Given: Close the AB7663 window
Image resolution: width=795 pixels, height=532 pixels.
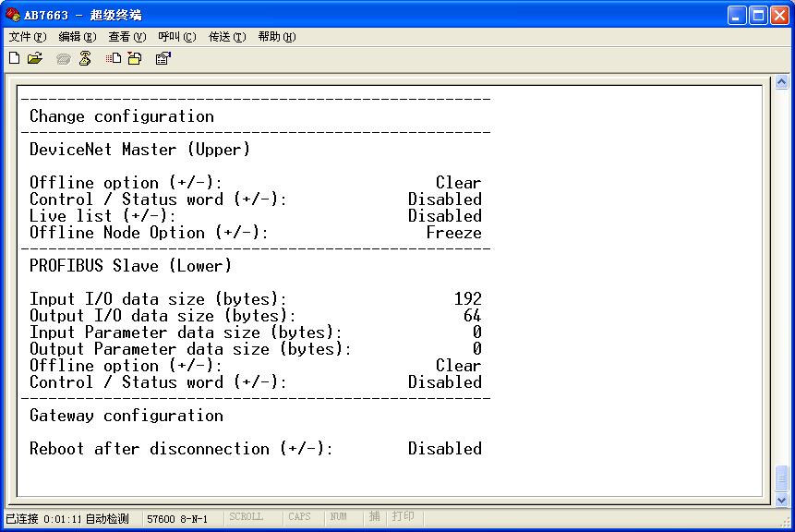Looking at the screenshot, I should 780,15.
